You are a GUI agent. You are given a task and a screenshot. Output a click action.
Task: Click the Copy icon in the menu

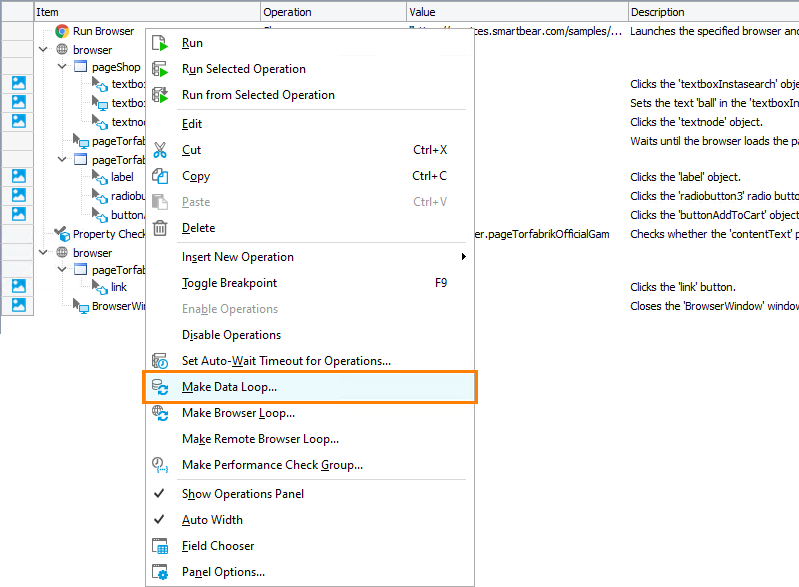160,176
